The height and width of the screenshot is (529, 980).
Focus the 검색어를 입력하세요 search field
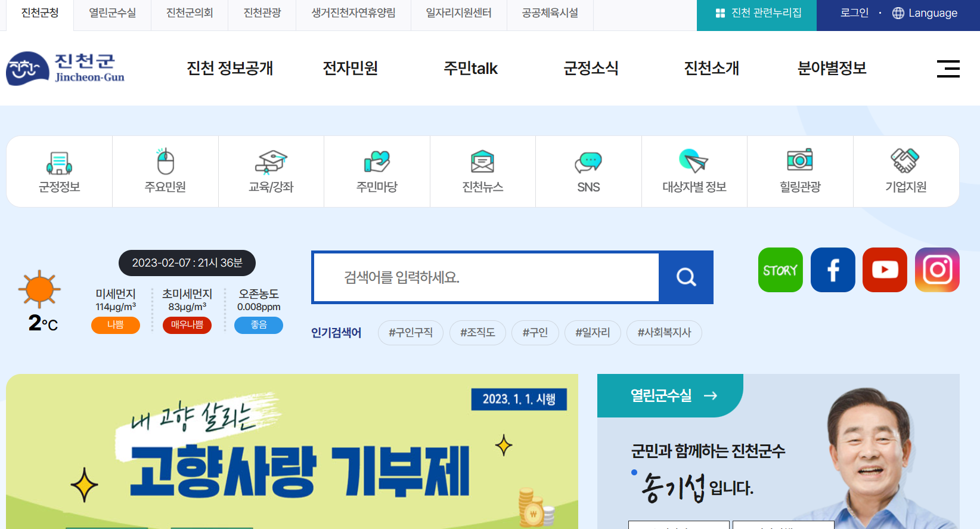(x=486, y=277)
